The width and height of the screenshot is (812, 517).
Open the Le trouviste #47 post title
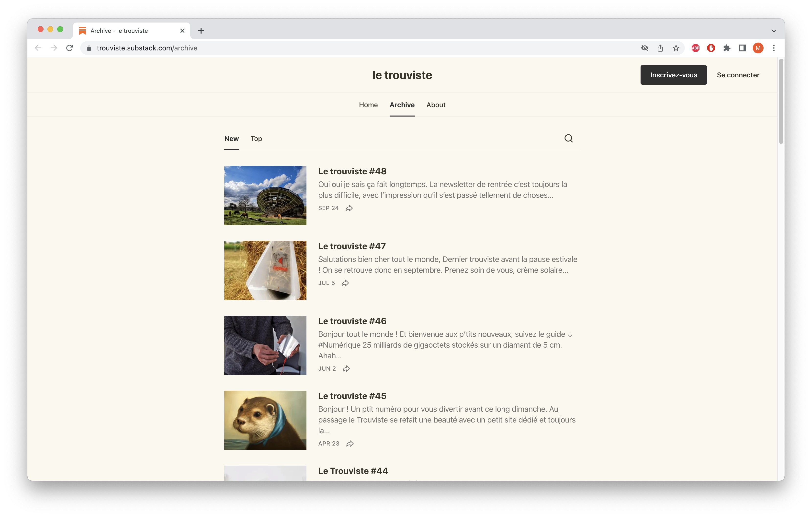(x=352, y=246)
